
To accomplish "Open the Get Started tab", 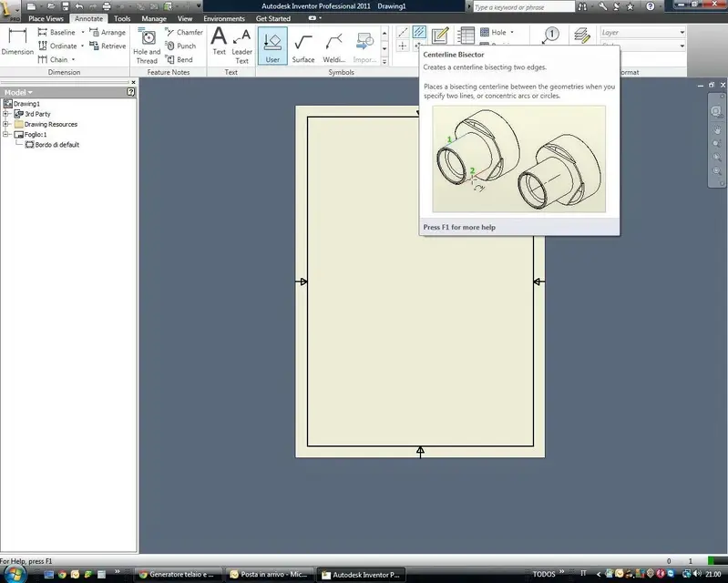I will 273,18.
